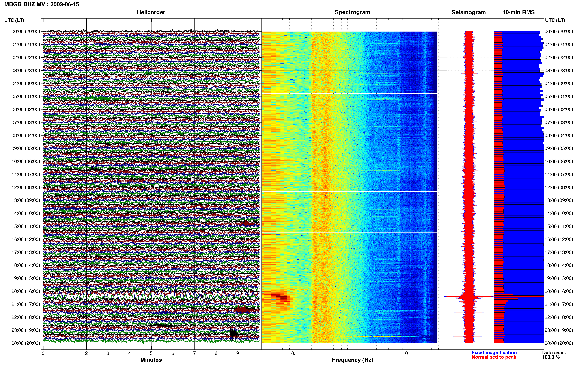This screenshot has width=588, height=368.
Task: Click 05:00 (01:00) label left of helicorder
Action: 26,96
